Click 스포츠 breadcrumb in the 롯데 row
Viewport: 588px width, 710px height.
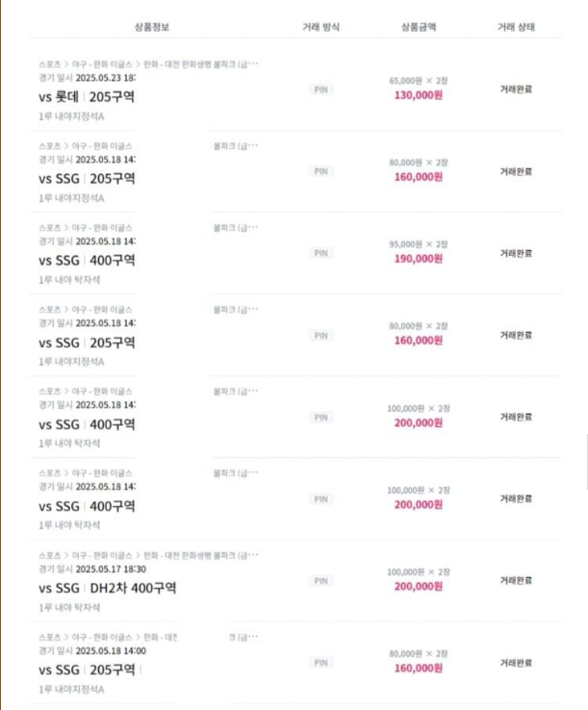tap(50, 64)
